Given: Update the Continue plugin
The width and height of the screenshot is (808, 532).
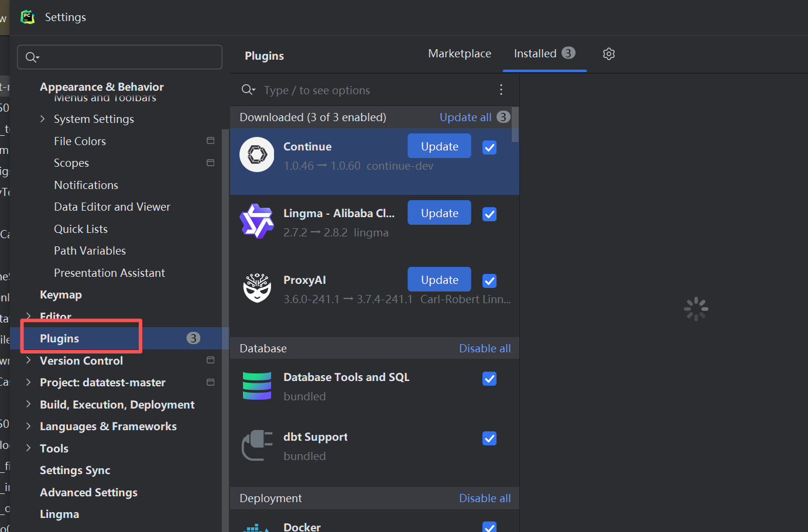Looking at the screenshot, I should (x=439, y=146).
